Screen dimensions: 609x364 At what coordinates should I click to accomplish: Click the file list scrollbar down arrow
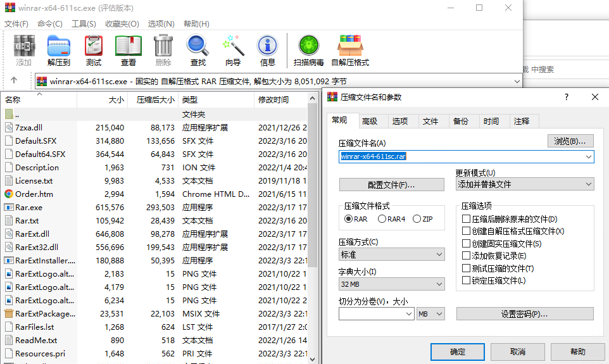312,359
